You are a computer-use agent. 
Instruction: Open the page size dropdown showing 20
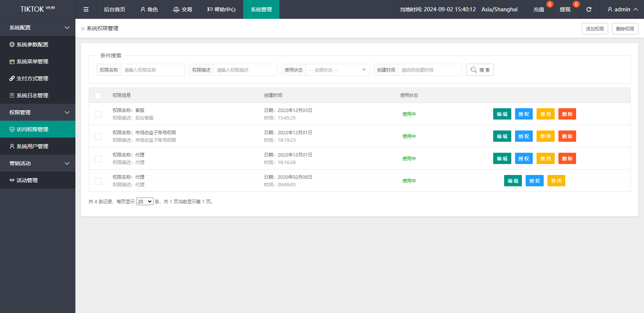click(x=144, y=202)
